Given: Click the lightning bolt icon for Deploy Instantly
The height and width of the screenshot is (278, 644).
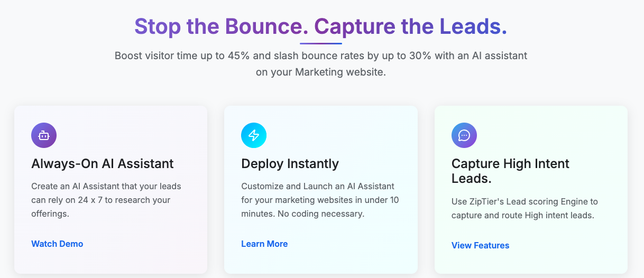Looking at the screenshot, I should [254, 136].
